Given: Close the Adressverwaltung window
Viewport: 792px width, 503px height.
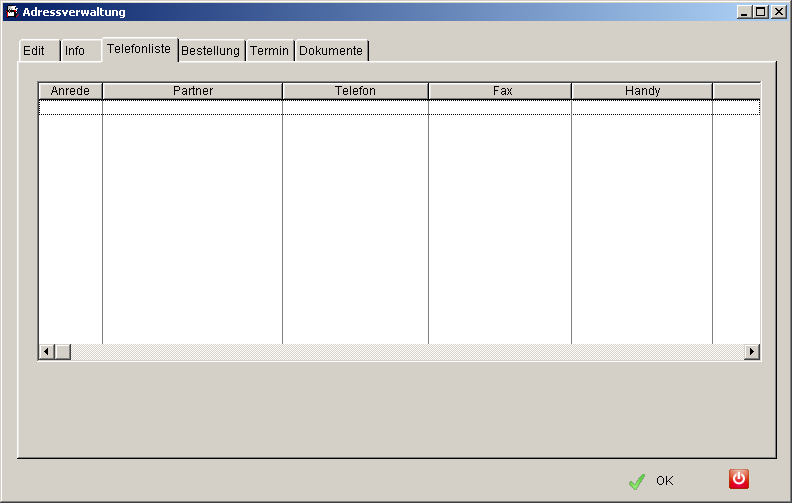Looking at the screenshot, I should tap(778, 12).
